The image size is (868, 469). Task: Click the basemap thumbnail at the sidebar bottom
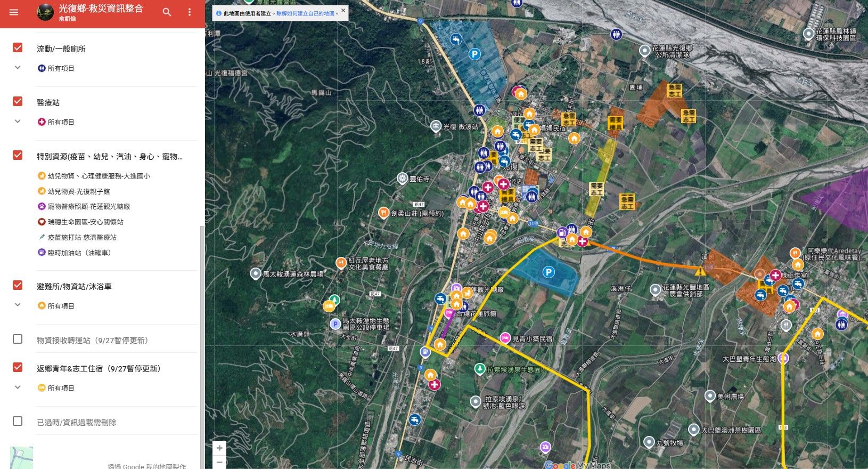pos(21,458)
